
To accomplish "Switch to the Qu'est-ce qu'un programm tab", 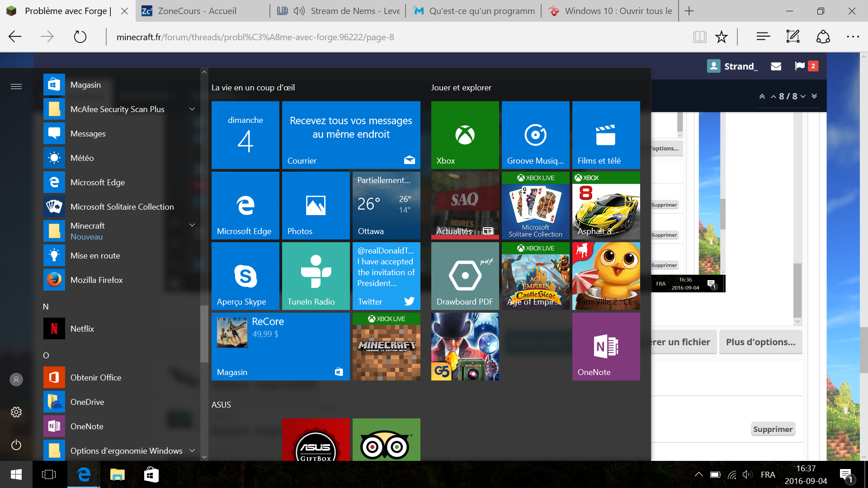I will pyautogui.click(x=473, y=11).
